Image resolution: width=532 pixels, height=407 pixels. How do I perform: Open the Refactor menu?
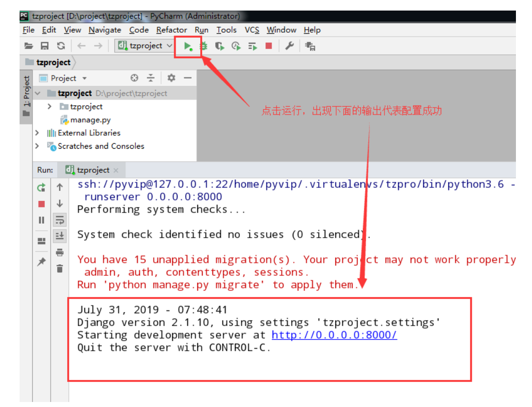(171, 30)
